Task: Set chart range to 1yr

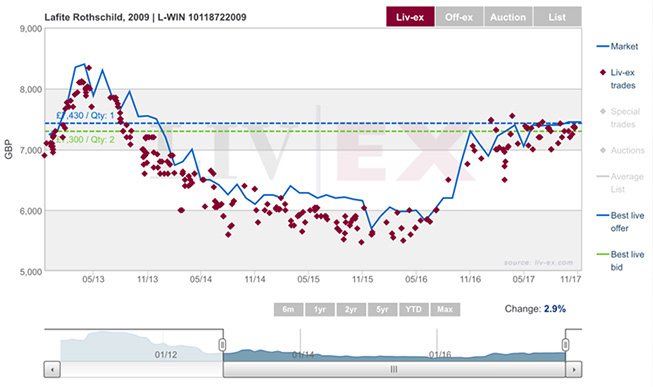Action: coord(319,309)
